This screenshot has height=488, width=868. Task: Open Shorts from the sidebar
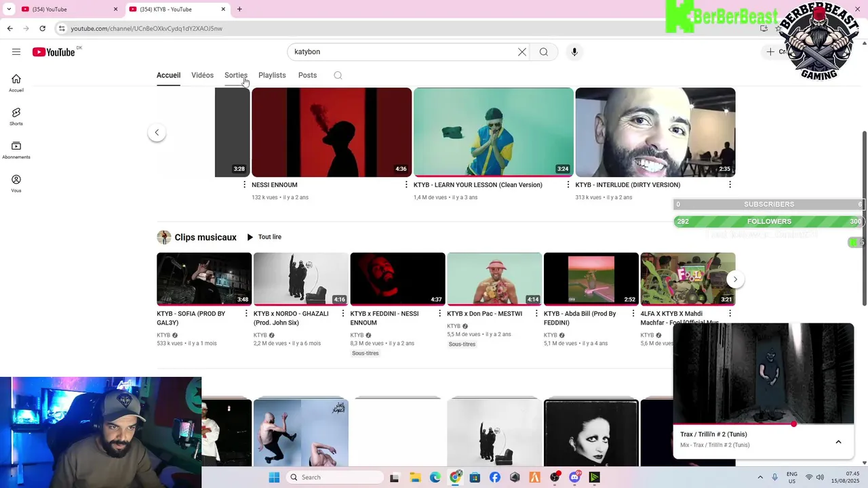(x=16, y=117)
